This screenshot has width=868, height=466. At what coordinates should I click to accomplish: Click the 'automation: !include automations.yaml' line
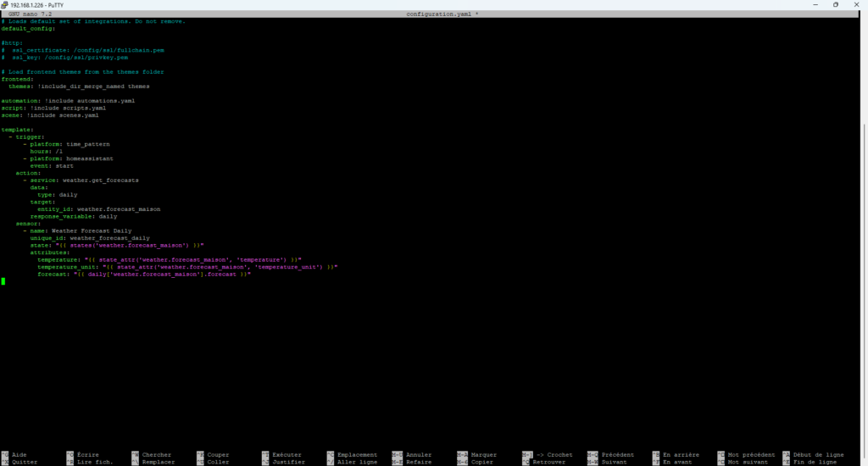click(x=68, y=101)
